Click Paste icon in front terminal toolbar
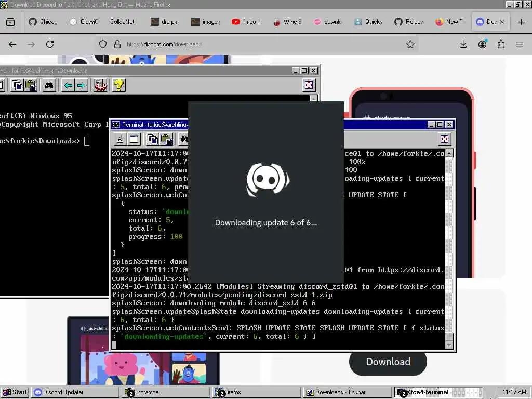 click(x=166, y=139)
